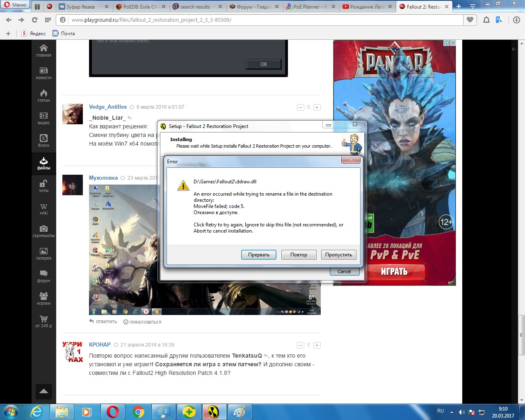Open блоги section in sidebar
The width and height of the screenshot is (525, 420).
[x=43, y=141]
